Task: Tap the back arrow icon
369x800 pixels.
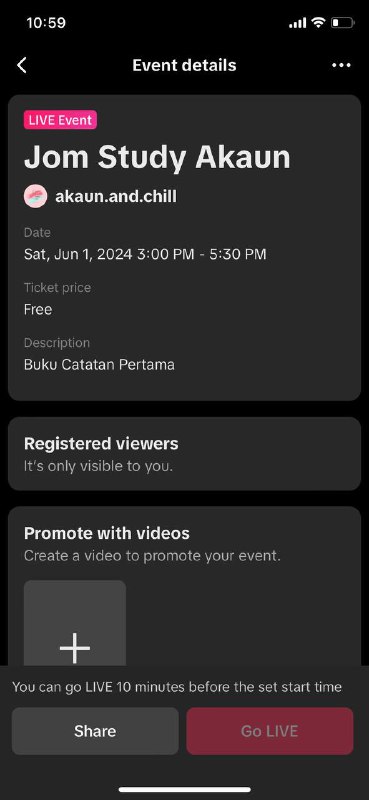Action: (x=21, y=65)
